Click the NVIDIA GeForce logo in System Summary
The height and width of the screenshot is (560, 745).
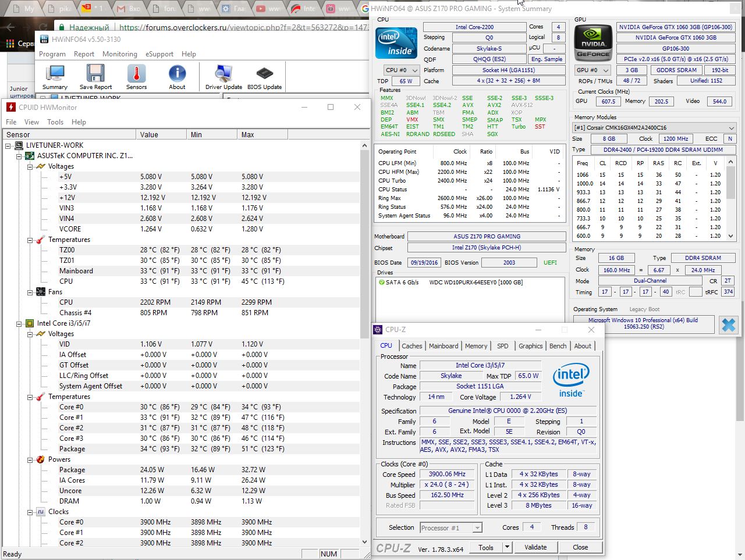pos(593,42)
